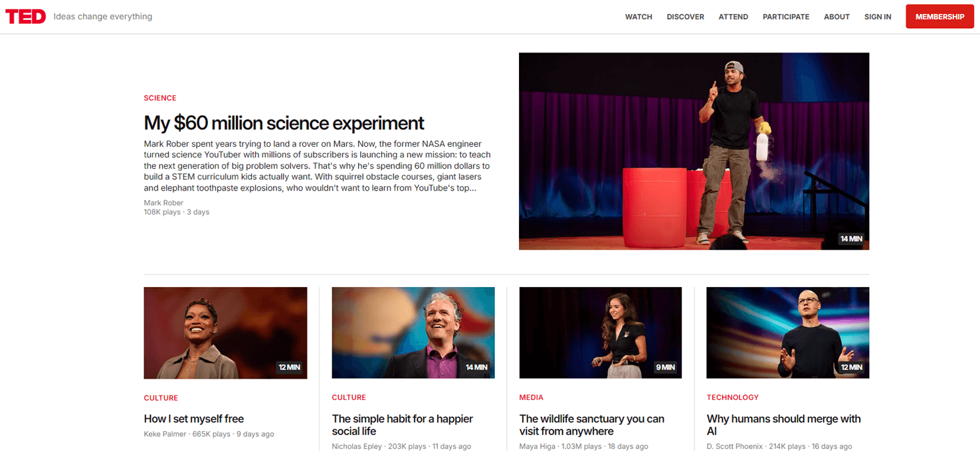This screenshot has width=980, height=465.
Task: Click the SCIENCE category label
Action: (160, 98)
